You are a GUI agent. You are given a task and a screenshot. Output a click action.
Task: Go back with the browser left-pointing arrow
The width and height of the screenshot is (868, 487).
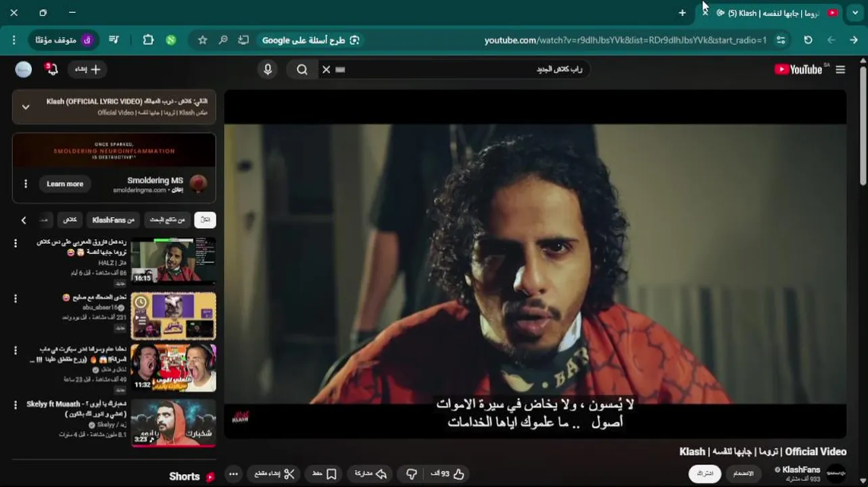tap(831, 41)
